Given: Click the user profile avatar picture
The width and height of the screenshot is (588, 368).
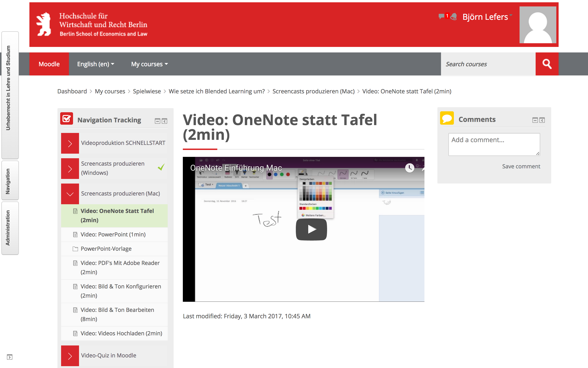Looking at the screenshot, I should 538,25.
